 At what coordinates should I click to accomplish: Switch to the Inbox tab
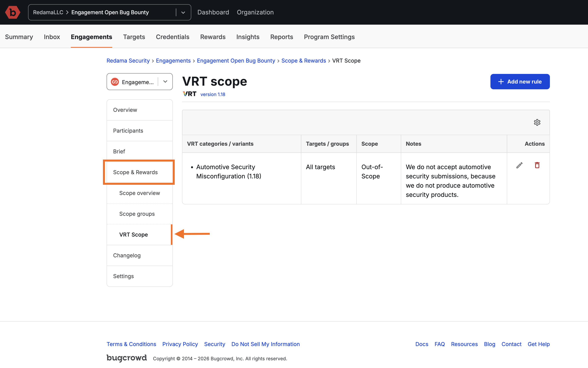[x=52, y=37]
